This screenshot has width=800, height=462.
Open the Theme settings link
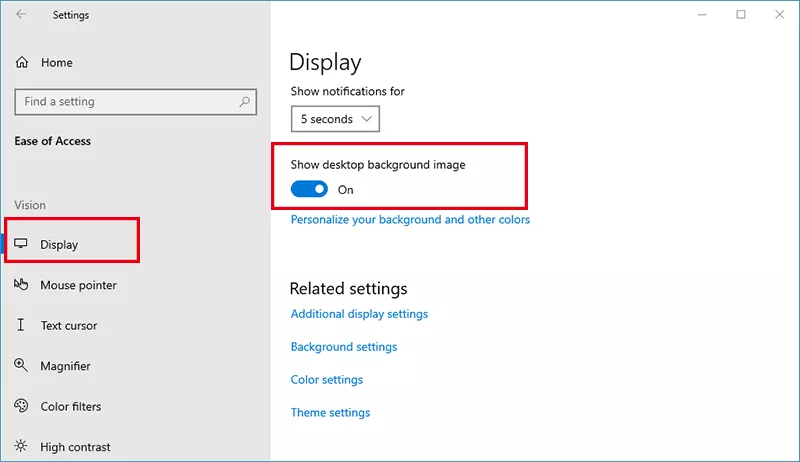(x=330, y=413)
